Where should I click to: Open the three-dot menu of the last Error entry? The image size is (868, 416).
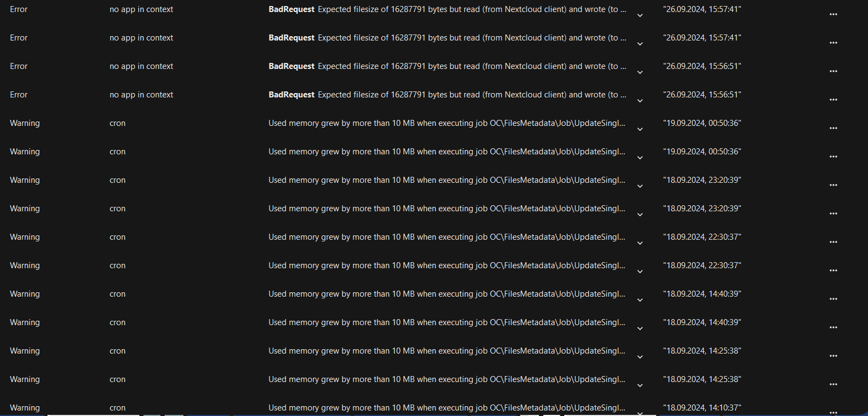(833, 100)
